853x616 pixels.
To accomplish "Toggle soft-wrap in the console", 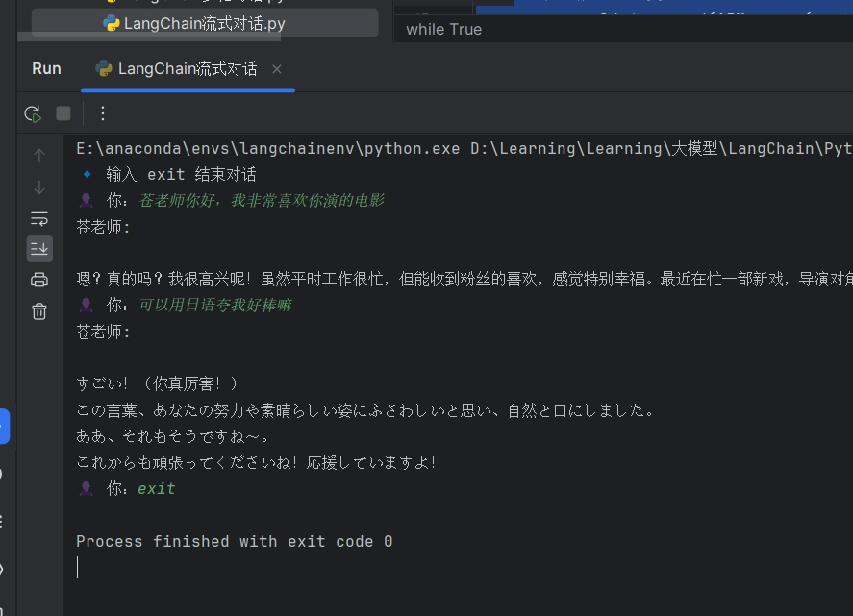I will click(x=39, y=218).
